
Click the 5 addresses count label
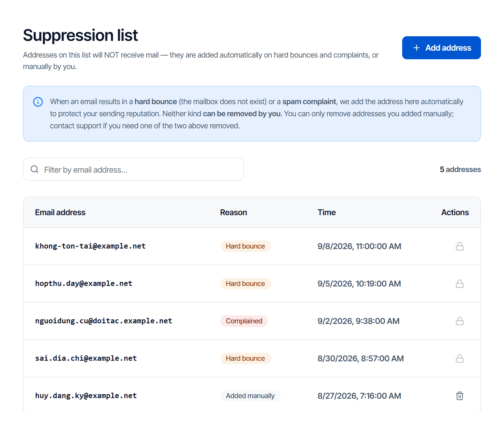point(460,169)
